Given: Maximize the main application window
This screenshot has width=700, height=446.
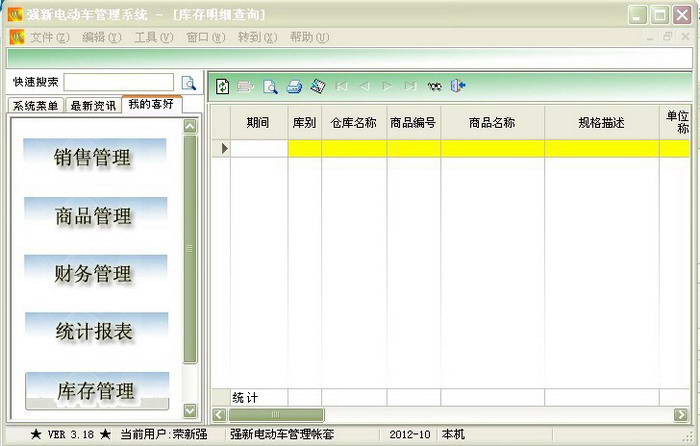Looking at the screenshot, I should pyautogui.click(x=659, y=15).
